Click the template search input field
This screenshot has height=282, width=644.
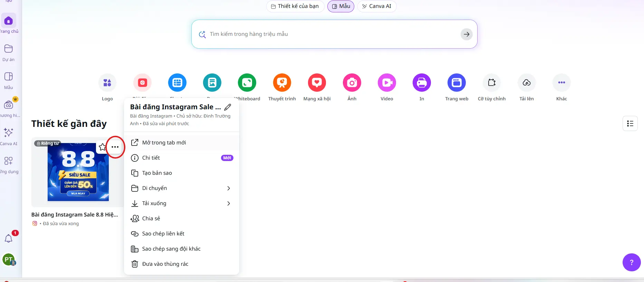click(331, 34)
